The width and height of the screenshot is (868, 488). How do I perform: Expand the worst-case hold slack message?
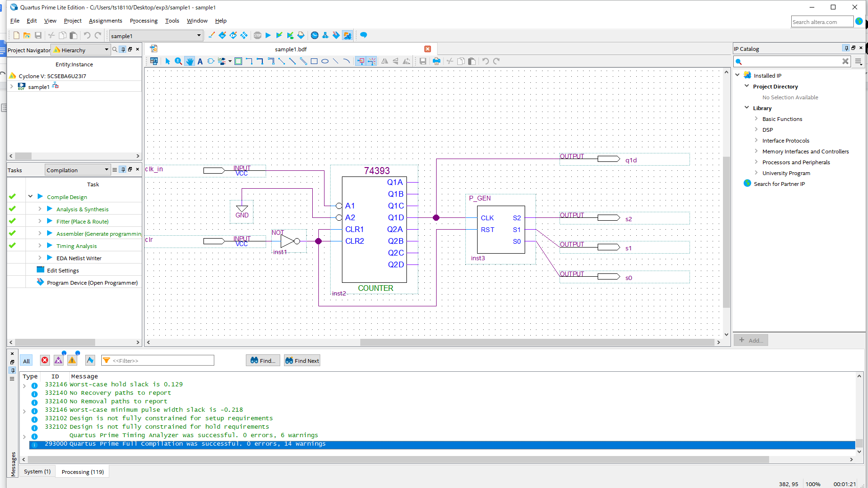click(24, 385)
